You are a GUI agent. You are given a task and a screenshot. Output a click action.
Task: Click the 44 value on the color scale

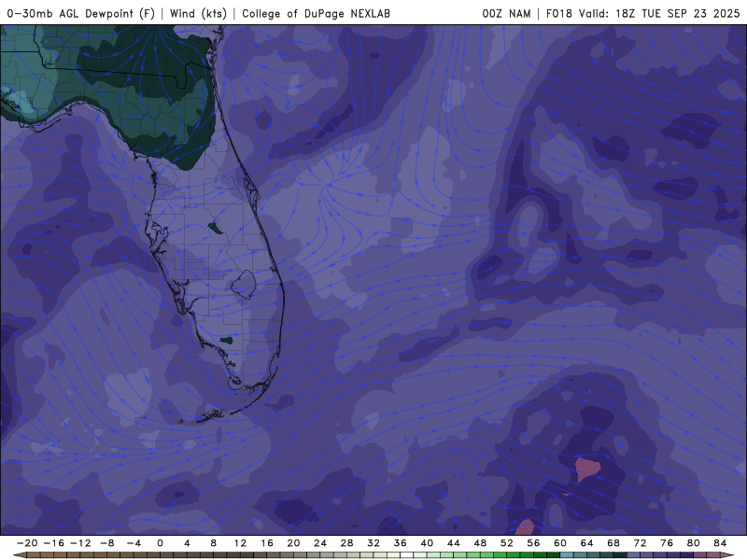pos(454,543)
